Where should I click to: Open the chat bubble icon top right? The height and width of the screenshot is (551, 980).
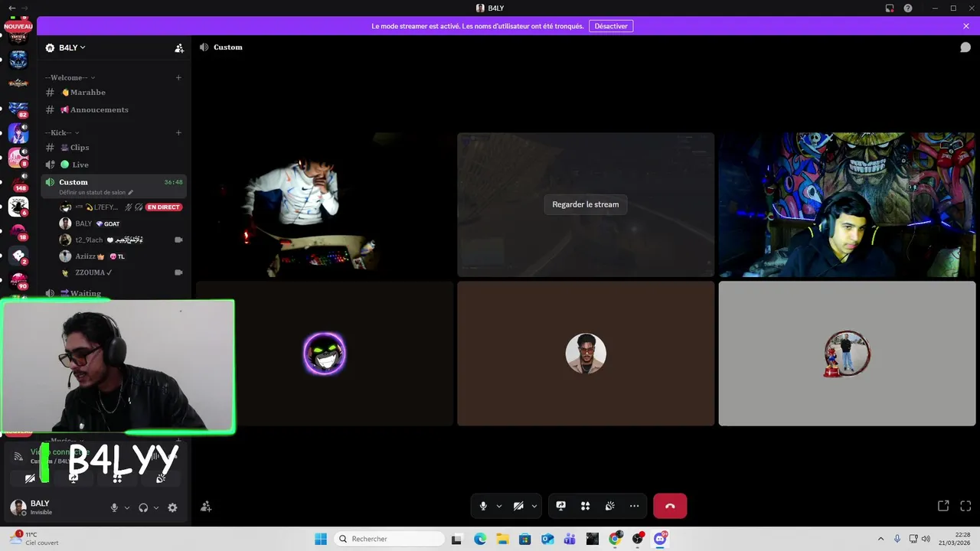coord(965,47)
